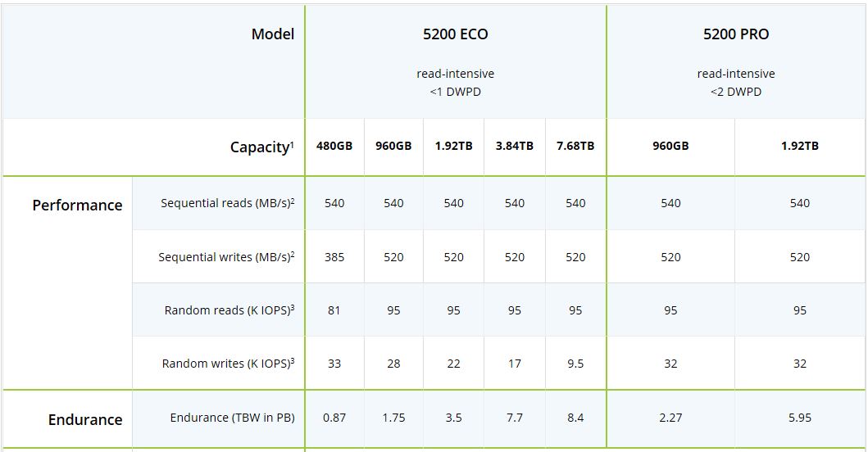Click the 81 random reads value
868x452 pixels.
(334, 310)
